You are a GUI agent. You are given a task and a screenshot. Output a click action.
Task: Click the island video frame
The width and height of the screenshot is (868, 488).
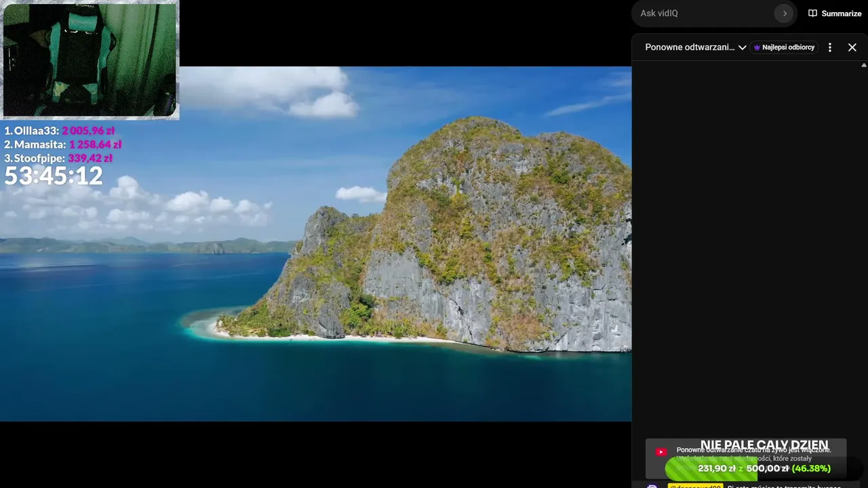pyautogui.click(x=316, y=244)
